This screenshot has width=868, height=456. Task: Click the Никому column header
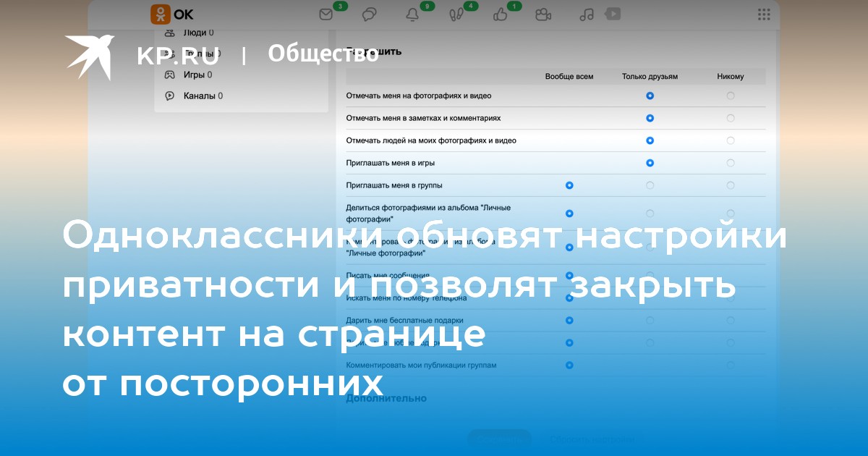coord(731,76)
